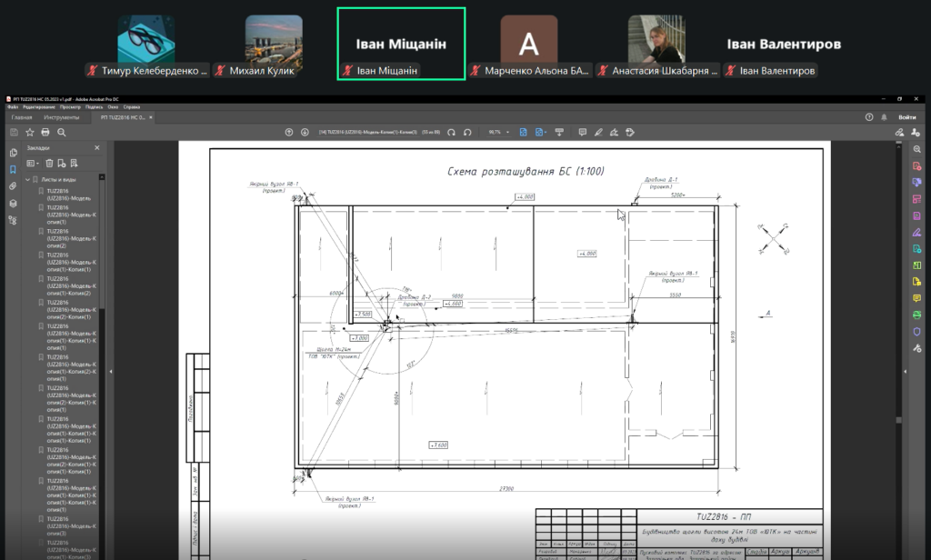Click the Print icon in the Acrobat toolbar

(x=45, y=133)
